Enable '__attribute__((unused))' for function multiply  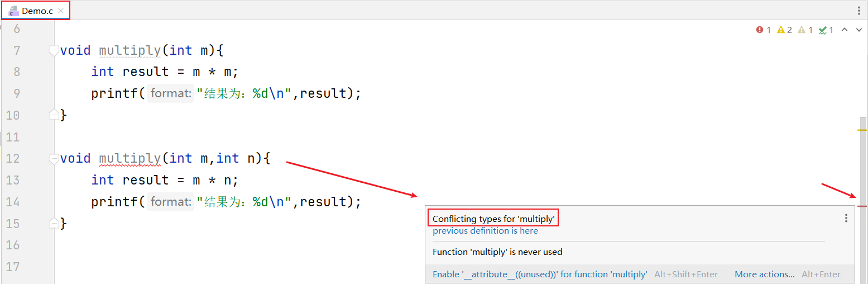click(x=540, y=274)
